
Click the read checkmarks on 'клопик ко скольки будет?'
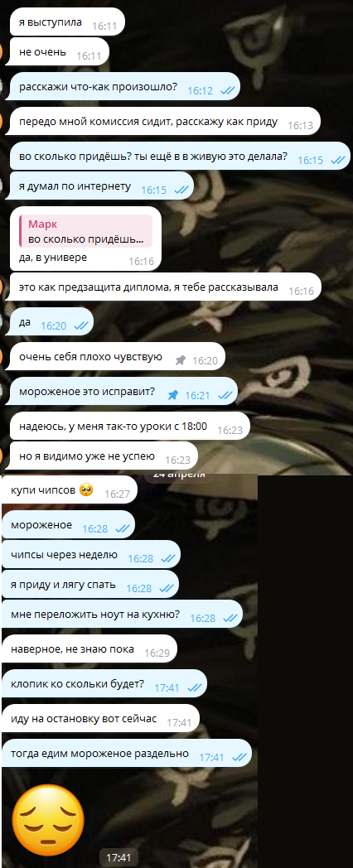pyautogui.click(x=194, y=687)
